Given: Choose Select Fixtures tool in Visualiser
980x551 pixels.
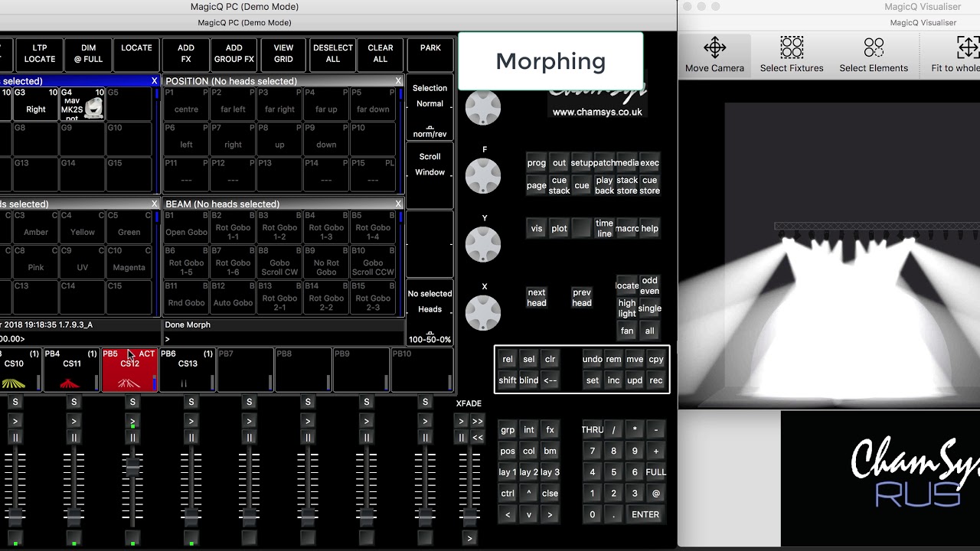Looking at the screenshot, I should 792,55.
